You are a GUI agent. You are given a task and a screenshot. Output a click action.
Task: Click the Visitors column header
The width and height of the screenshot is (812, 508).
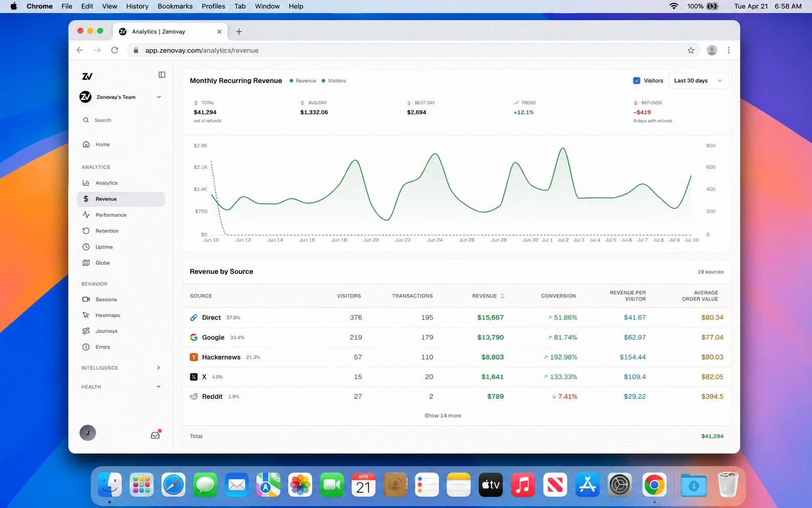(349, 296)
